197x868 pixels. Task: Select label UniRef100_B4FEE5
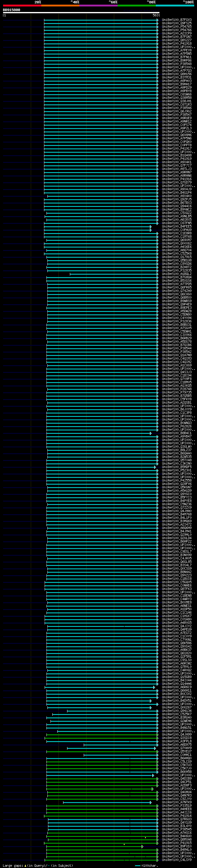[x=176, y=226]
